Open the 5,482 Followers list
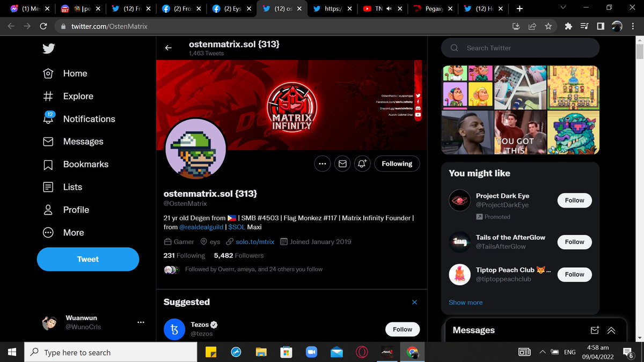Viewport: 644px width, 362px height. click(239, 256)
